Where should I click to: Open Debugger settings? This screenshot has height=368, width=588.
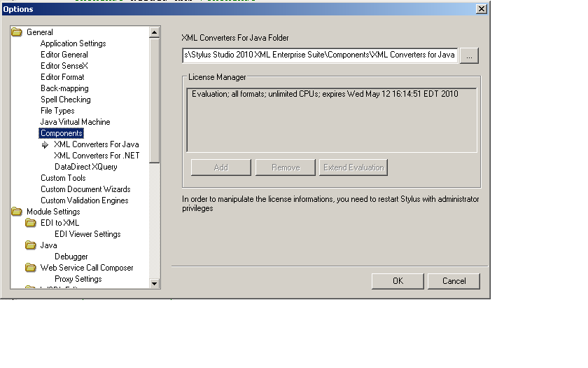[x=71, y=257]
